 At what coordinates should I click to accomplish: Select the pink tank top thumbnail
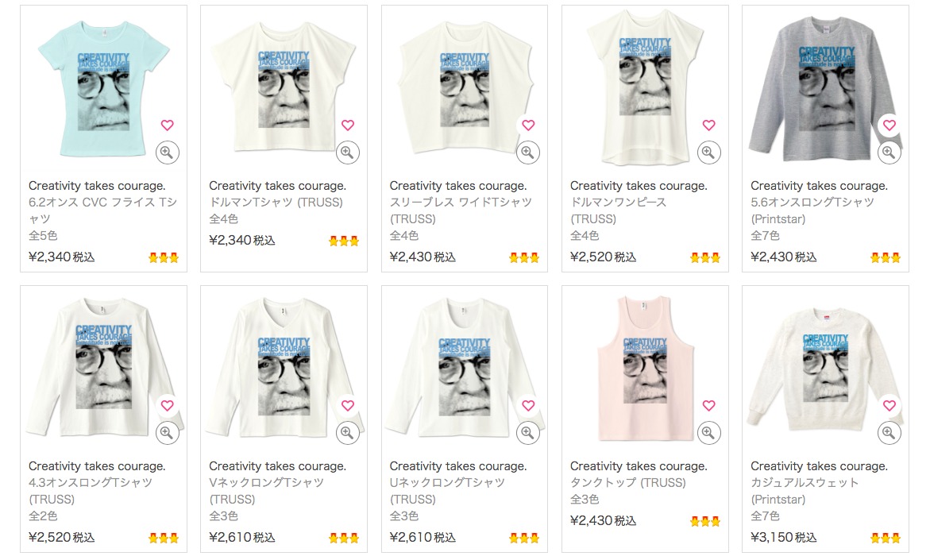coord(645,369)
